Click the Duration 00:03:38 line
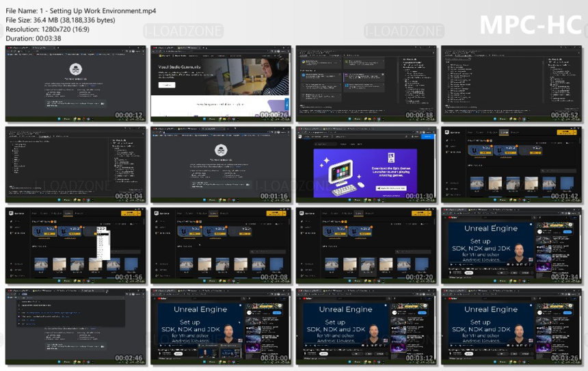This screenshot has width=588, height=371. coord(34,38)
